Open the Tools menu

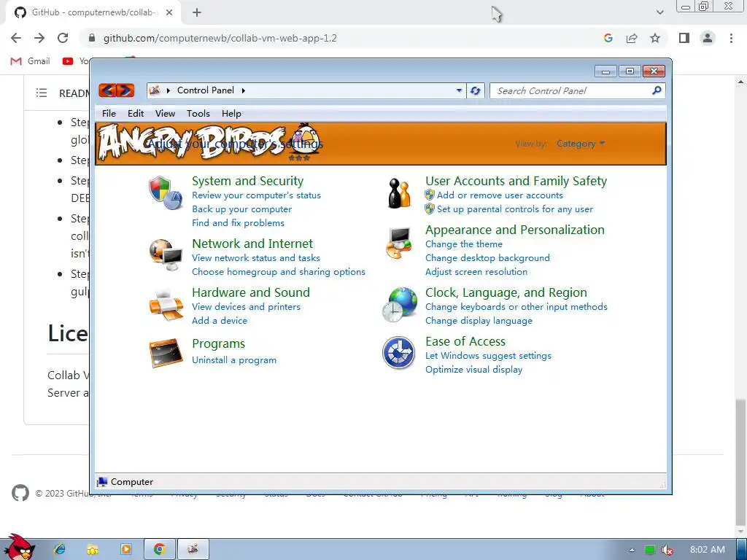click(x=198, y=113)
